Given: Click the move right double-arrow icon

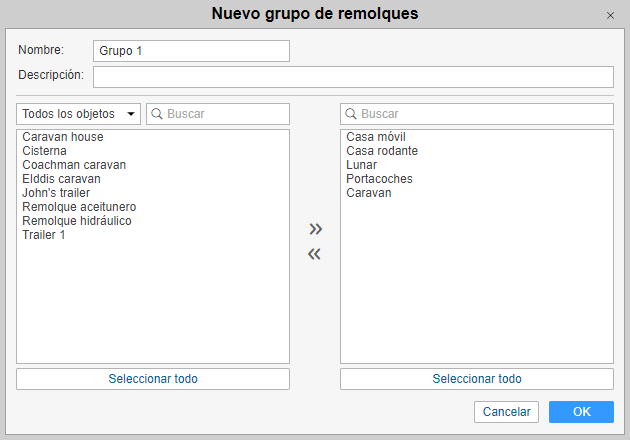Looking at the screenshot, I should pos(315,229).
